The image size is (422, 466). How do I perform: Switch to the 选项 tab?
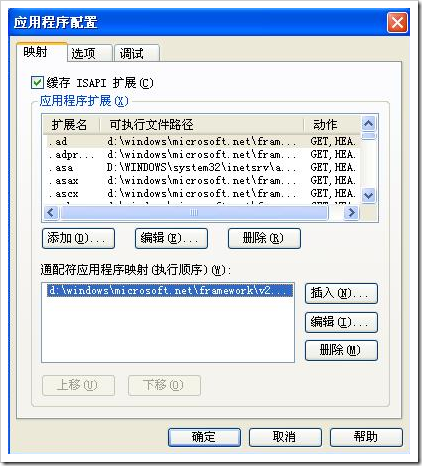[89, 53]
